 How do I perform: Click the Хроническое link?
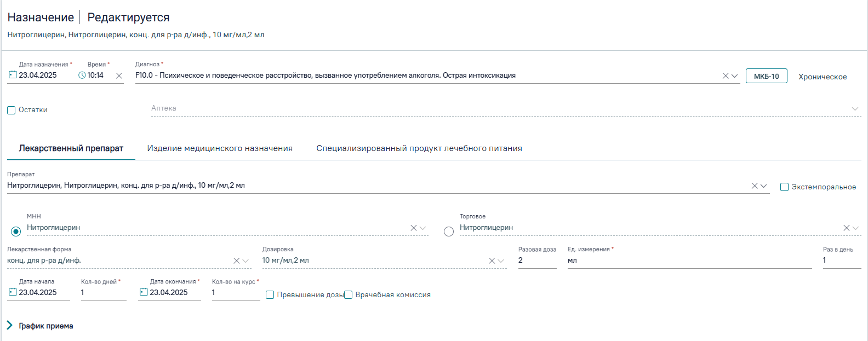(823, 77)
